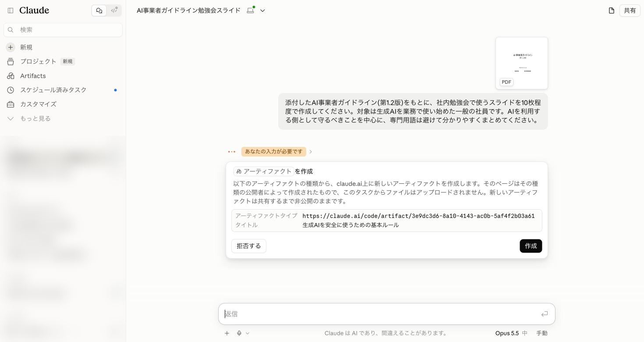The height and width of the screenshot is (342, 644).
Task: Click the send arrow icon in reply box
Action: (x=545, y=314)
